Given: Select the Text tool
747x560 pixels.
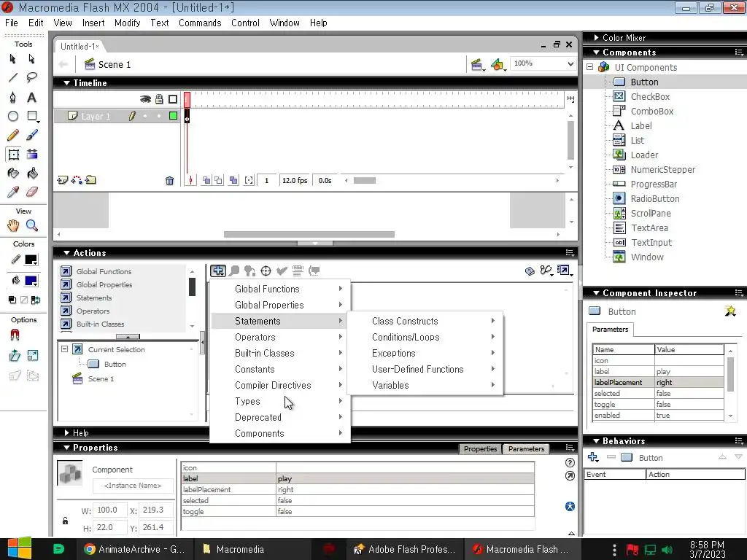Looking at the screenshot, I should [x=31, y=97].
